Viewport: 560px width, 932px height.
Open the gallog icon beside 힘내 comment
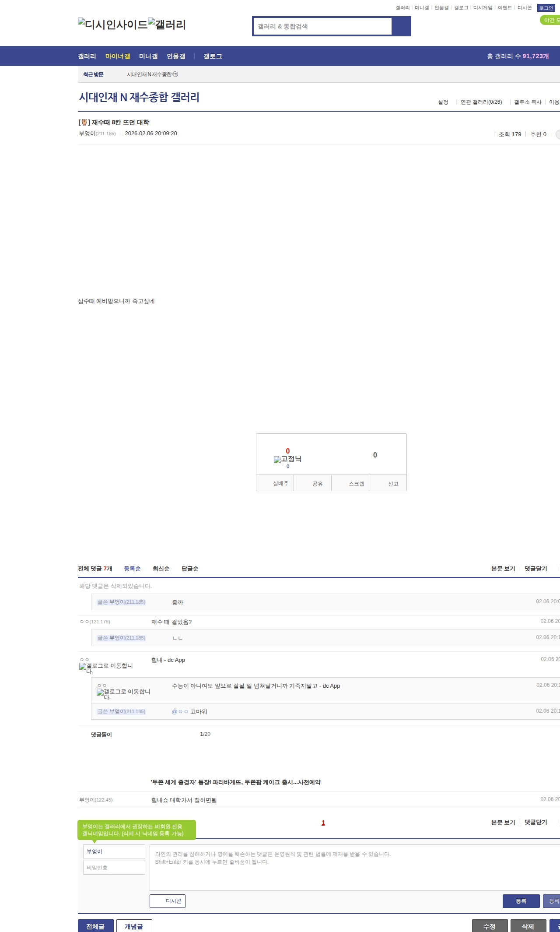tap(83, 666)
